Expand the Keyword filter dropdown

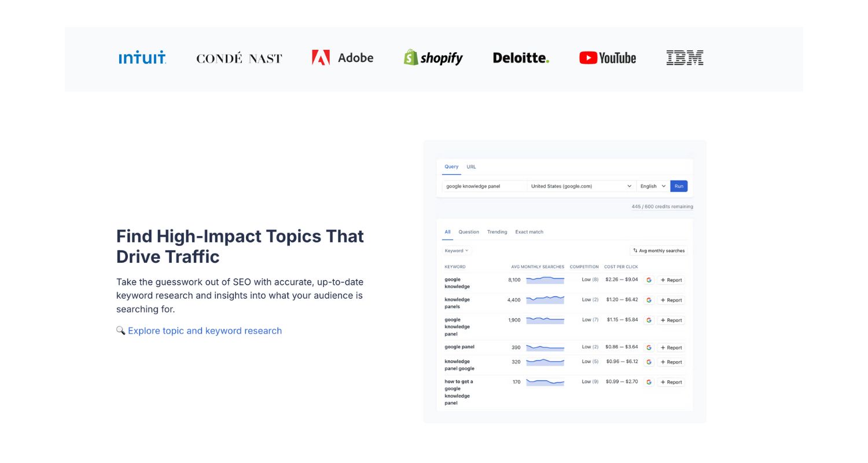[457, 251]
